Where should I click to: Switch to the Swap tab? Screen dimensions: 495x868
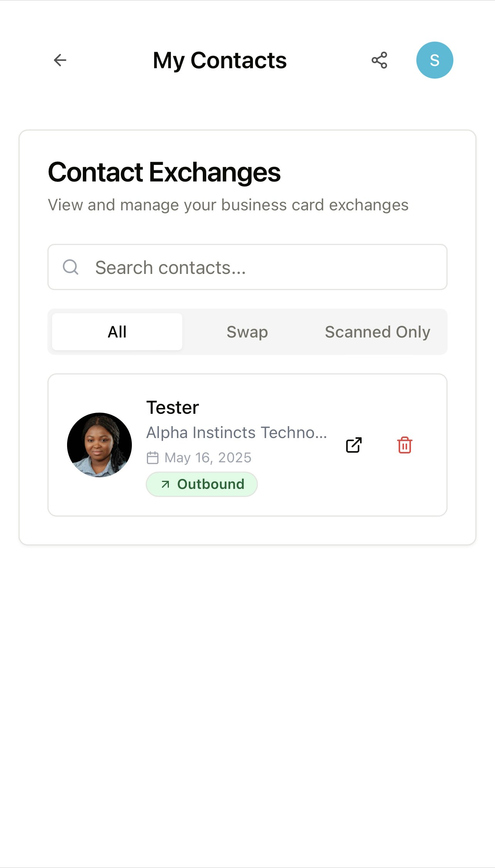[x=247, y=332]
